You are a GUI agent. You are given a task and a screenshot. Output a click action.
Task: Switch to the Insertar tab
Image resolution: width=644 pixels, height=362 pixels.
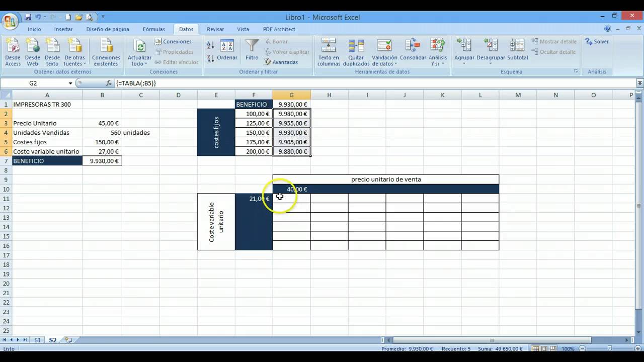pyautogui.click(x=63, y=29)
